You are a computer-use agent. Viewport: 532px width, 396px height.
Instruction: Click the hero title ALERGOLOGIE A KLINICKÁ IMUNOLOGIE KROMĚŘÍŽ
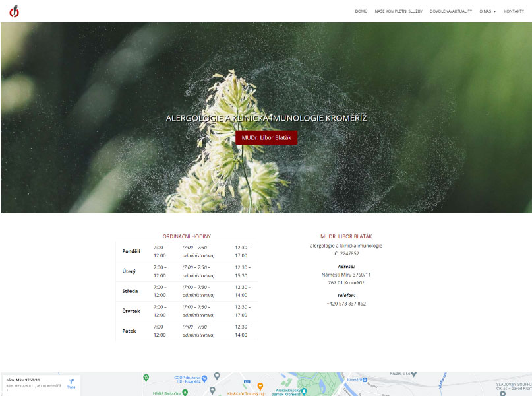tap(266, 118)
